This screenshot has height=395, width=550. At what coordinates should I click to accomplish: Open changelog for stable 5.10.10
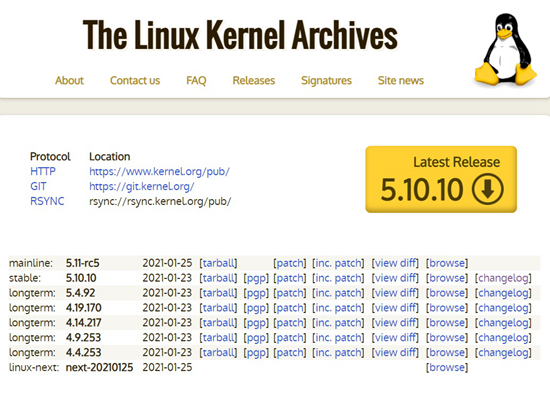(x=503, y=278)
